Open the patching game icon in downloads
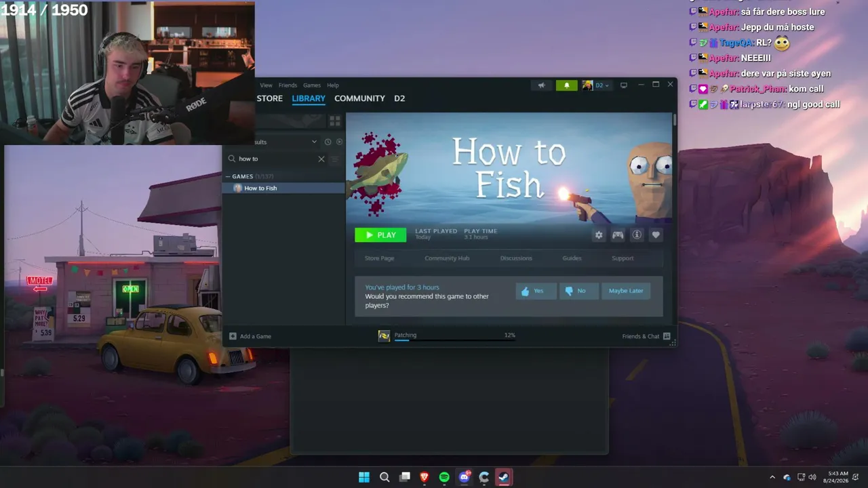The height and width of the screenshot is (488, 868). point(384,336)
